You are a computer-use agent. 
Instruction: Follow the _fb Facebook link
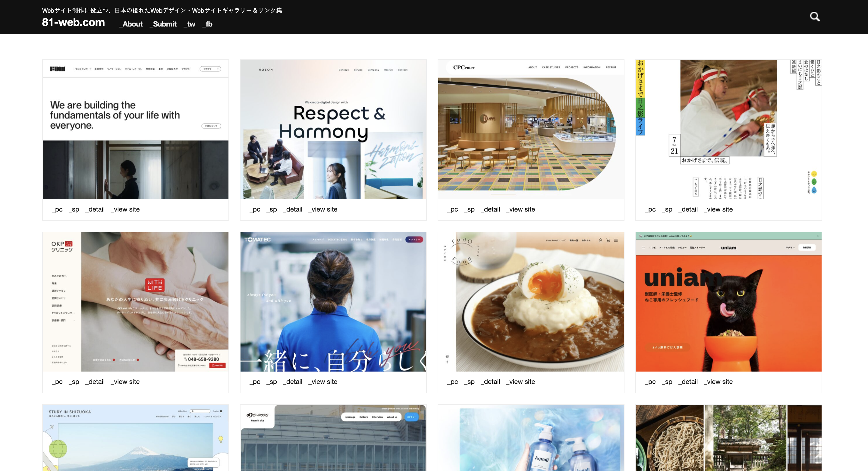pos(207,24)
